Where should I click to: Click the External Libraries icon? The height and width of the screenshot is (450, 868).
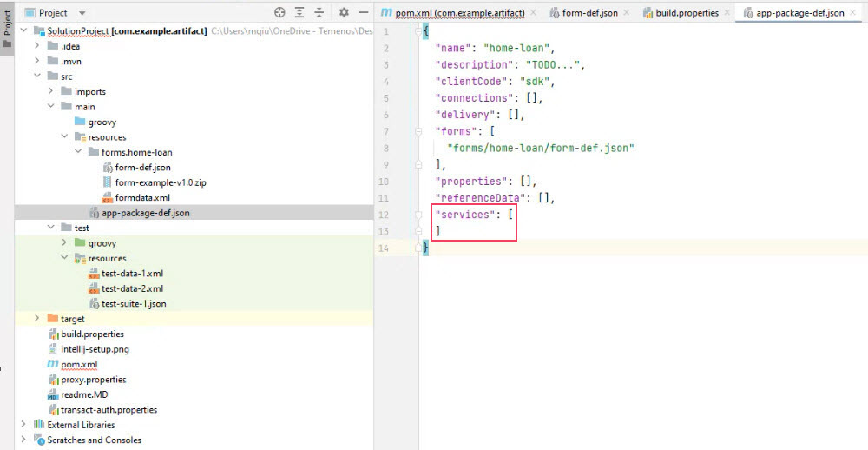point(39,425)
